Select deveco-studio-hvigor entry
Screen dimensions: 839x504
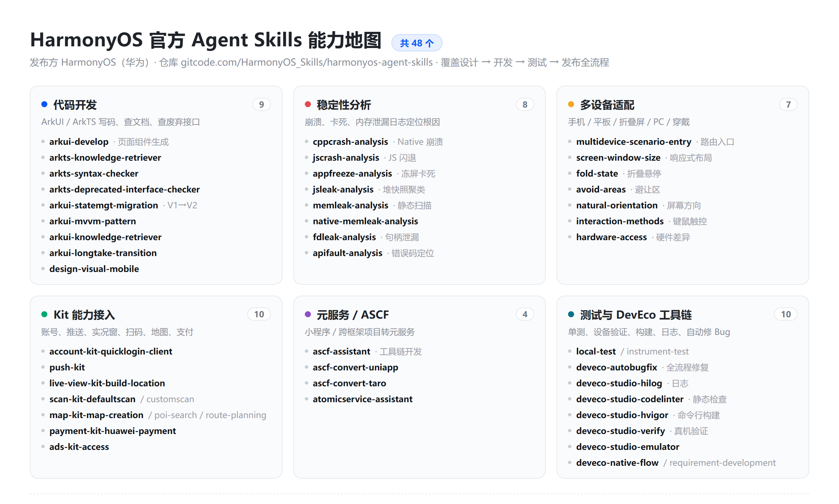[x=622, y=415]
